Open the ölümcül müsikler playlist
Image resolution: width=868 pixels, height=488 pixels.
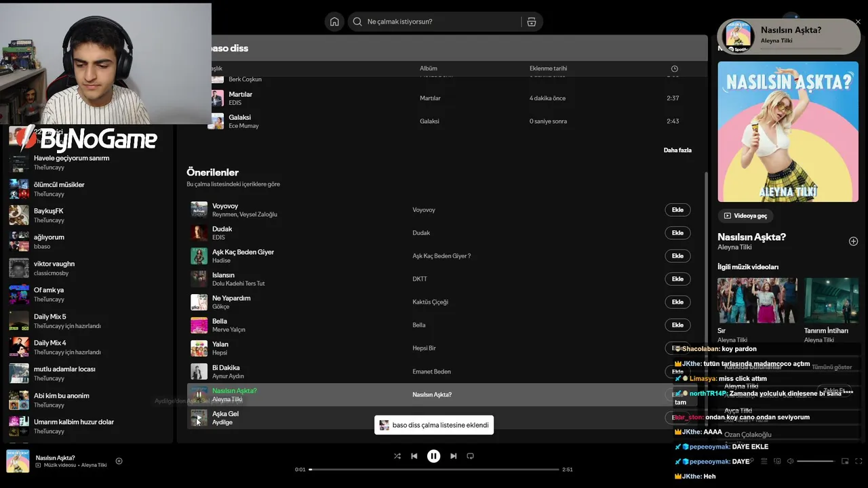(x=59, y=184)
